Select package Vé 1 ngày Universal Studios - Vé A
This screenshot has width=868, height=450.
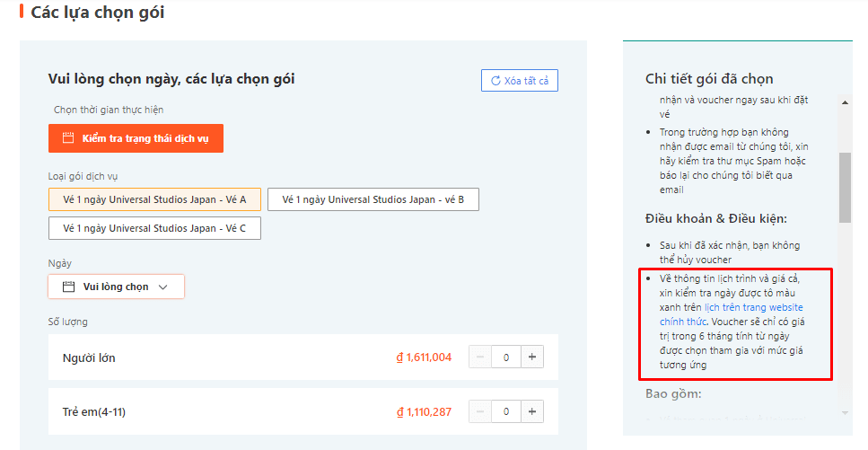[154, 199]
